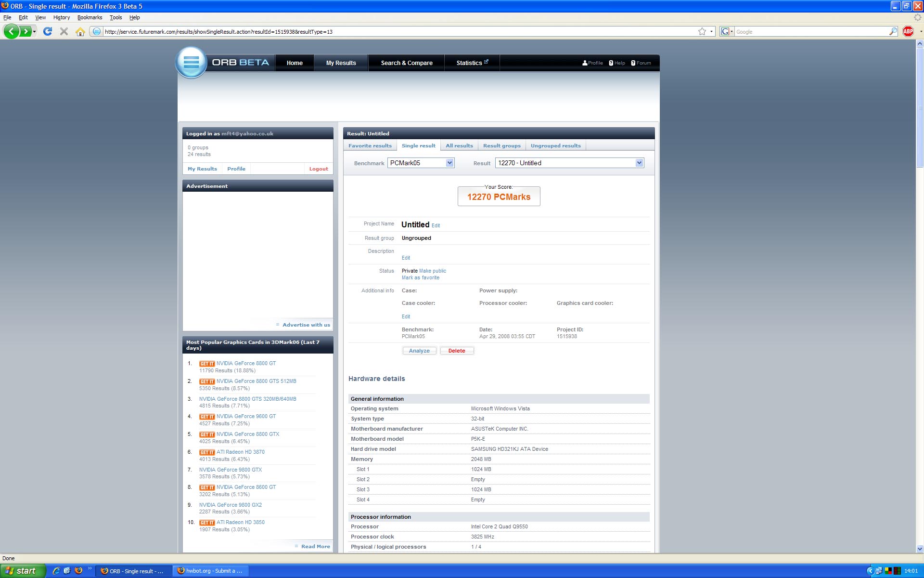The height and width of the screenshot is (578, 924).
Task: Click GET IT badge for GeForce 8600 GT
Action: [207, 487]
